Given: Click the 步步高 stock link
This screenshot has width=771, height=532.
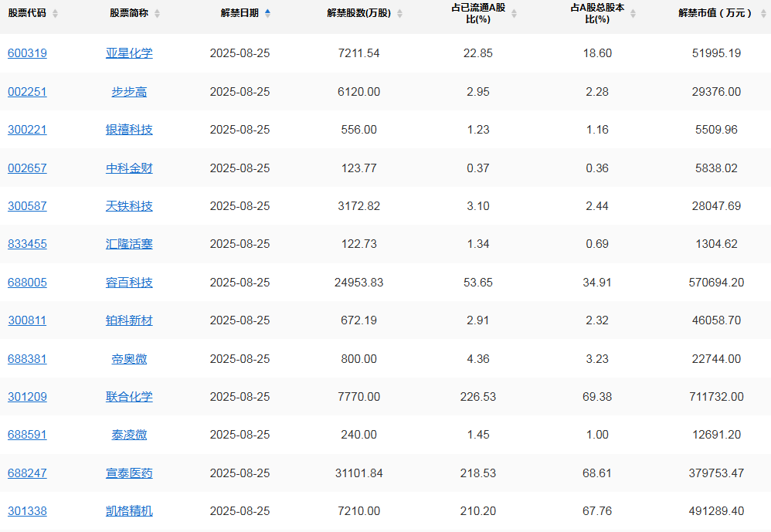Looking at the screenshot, I should coord(129,92).
